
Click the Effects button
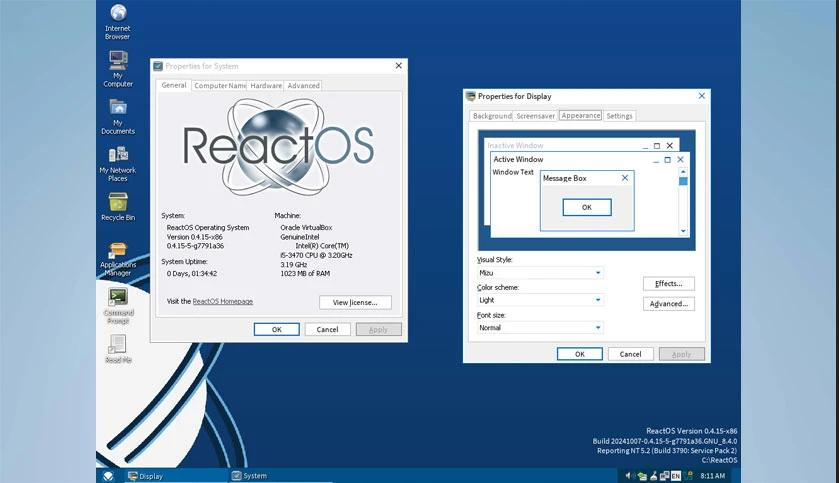(x=668, y=284)
